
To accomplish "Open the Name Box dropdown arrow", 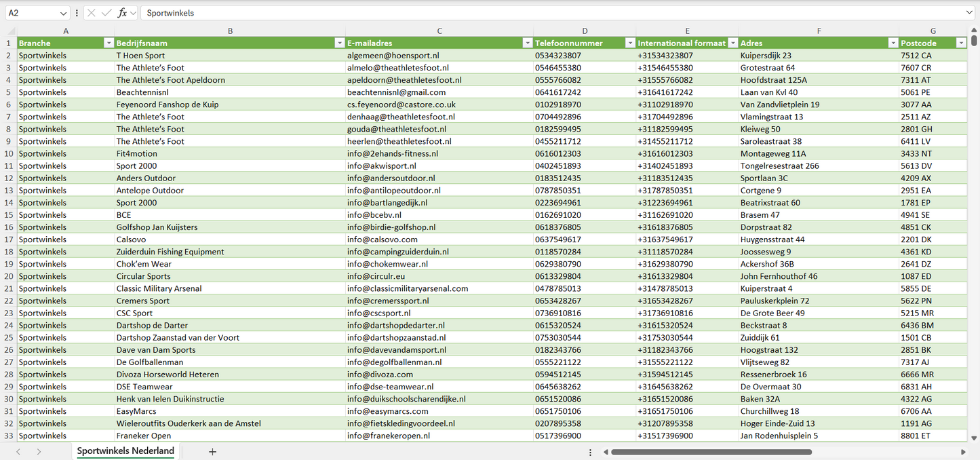I will pos(64,13).
